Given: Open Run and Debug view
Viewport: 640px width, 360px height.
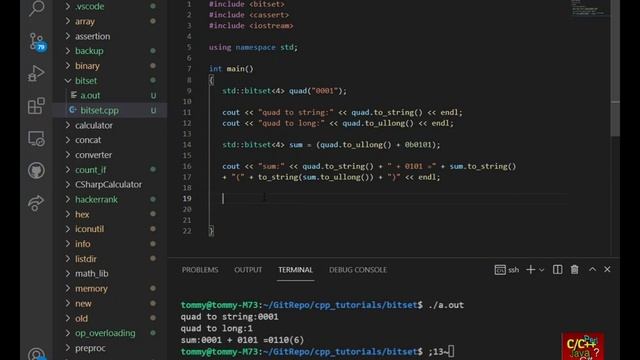Looking at the screenshot, I should pos(36,73).
